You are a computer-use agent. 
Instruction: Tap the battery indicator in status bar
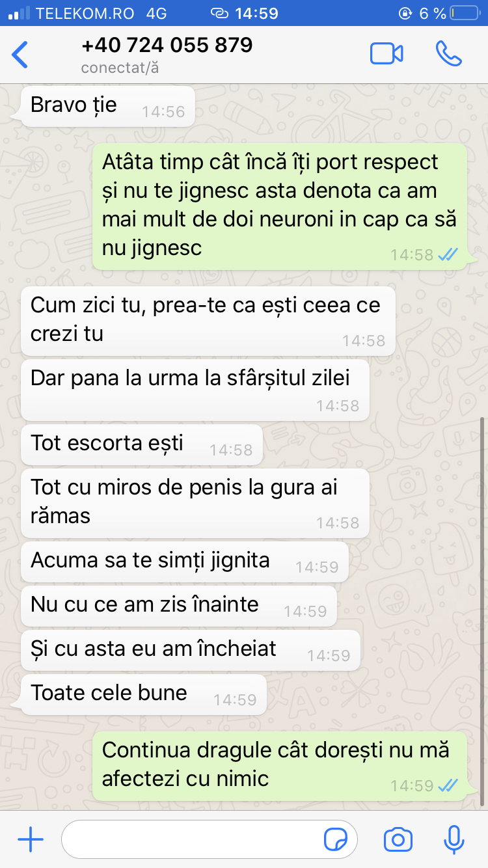click(463, 13)
